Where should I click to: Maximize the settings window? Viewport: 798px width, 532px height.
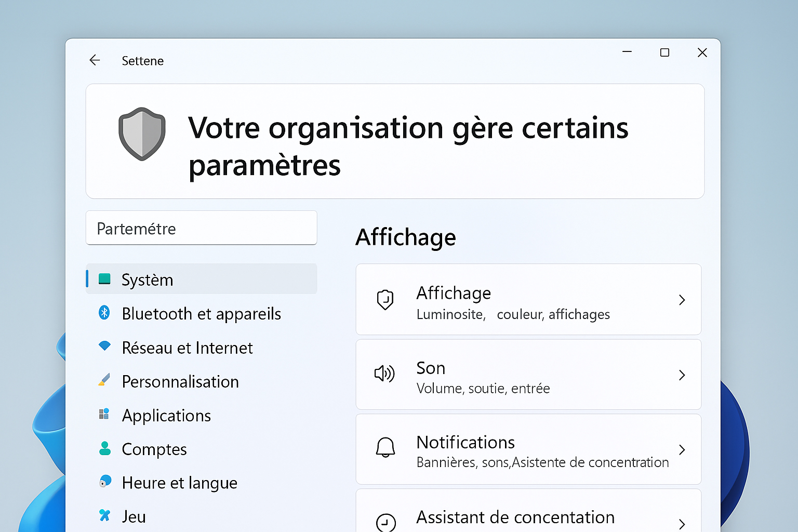(664, 52)
